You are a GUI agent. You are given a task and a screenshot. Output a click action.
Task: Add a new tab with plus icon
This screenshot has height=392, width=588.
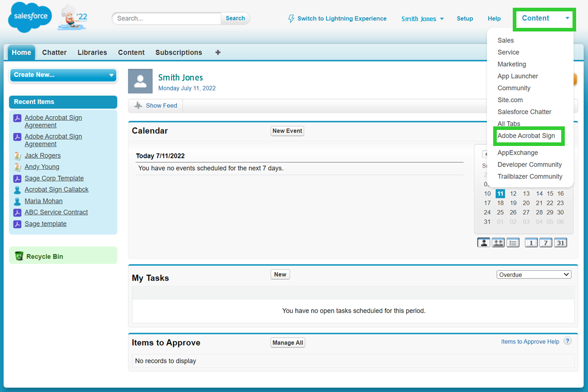click(x=218, y=52)
